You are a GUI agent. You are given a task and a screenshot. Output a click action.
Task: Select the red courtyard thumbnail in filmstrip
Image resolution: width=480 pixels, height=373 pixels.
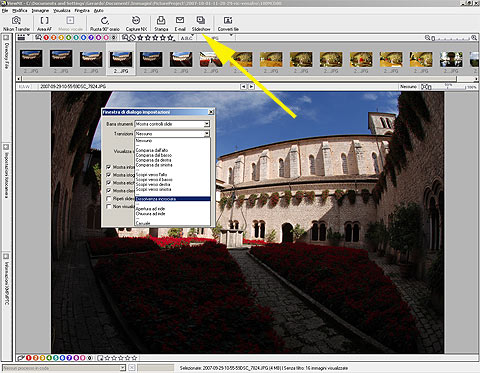coord(211,59)
